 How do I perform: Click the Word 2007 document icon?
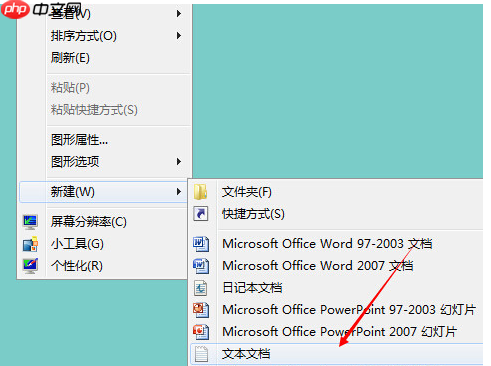[201, 266]
